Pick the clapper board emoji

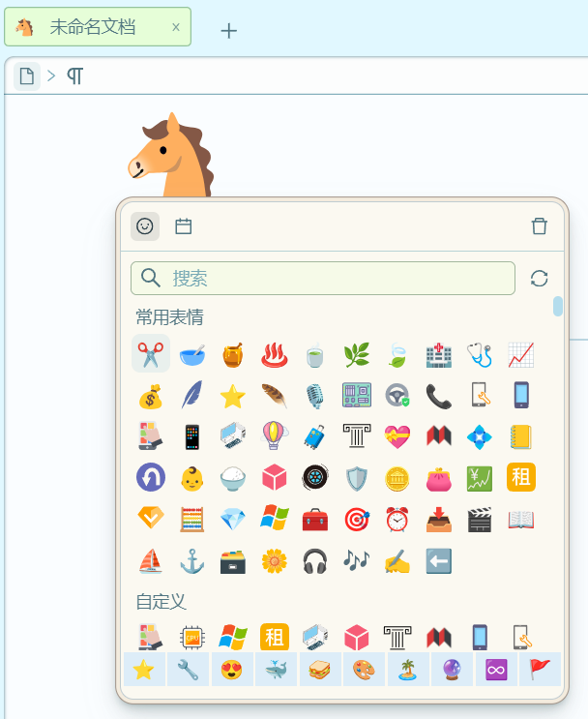(480, 519)
